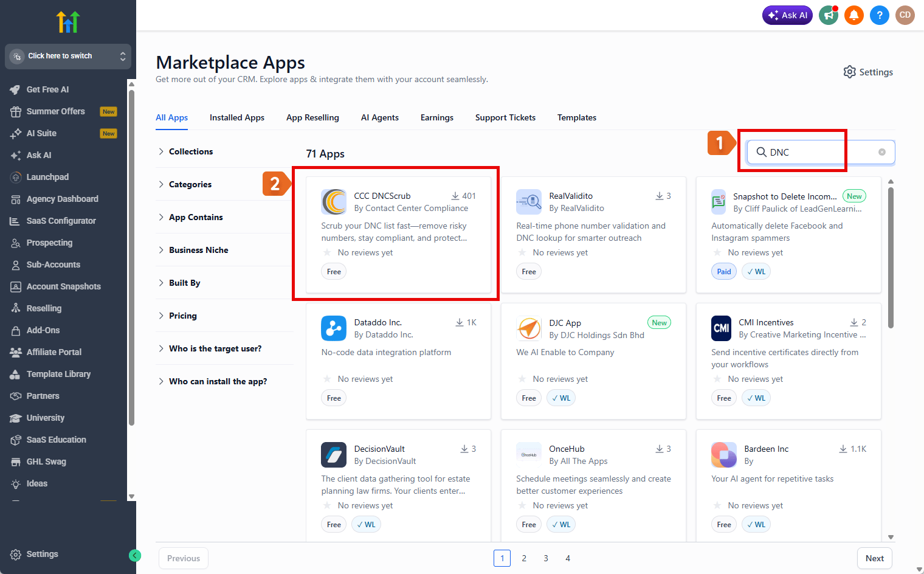The width and height of the screenshot is (924, 574).
Task: Click the Reselling icon
Action: pyautogui.click(x=15, y=308)
